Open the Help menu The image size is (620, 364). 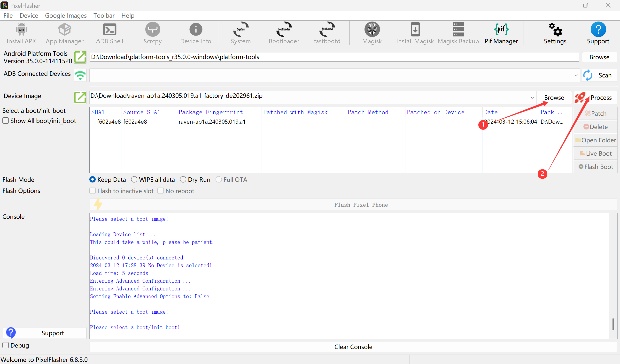pyautogui.click(x=128, y=15)
